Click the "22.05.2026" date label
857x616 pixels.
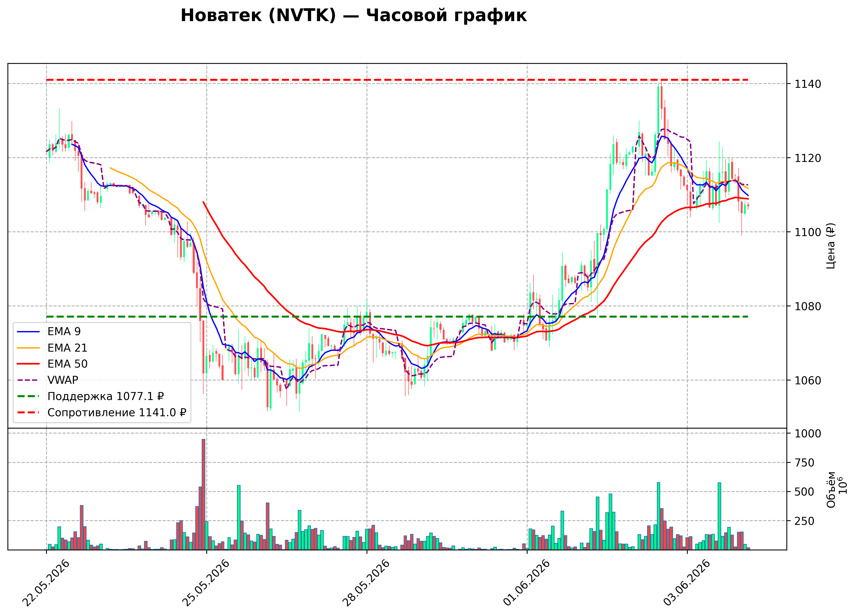[x=46, y=583]
